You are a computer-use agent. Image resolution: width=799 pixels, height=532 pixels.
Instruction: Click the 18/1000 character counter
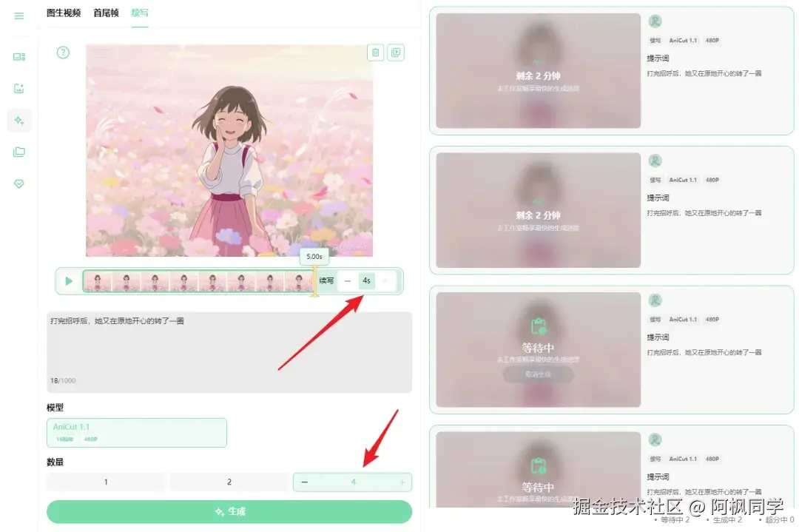click(63, 380)
